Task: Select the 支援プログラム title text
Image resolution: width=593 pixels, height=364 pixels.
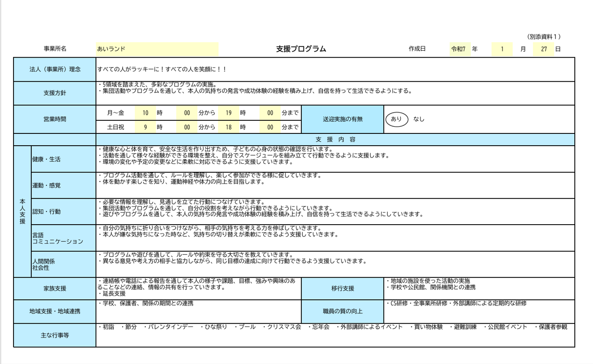Action: (301, 49)
